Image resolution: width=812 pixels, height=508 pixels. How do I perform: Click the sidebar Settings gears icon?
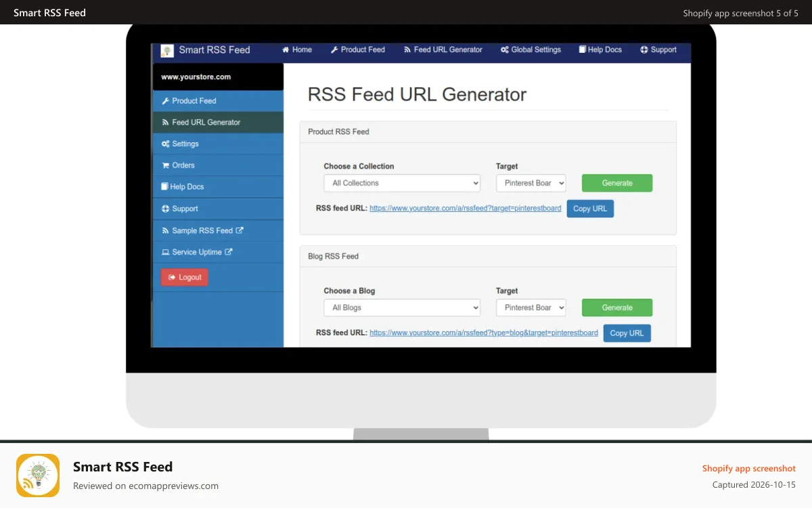click(165, 144)
